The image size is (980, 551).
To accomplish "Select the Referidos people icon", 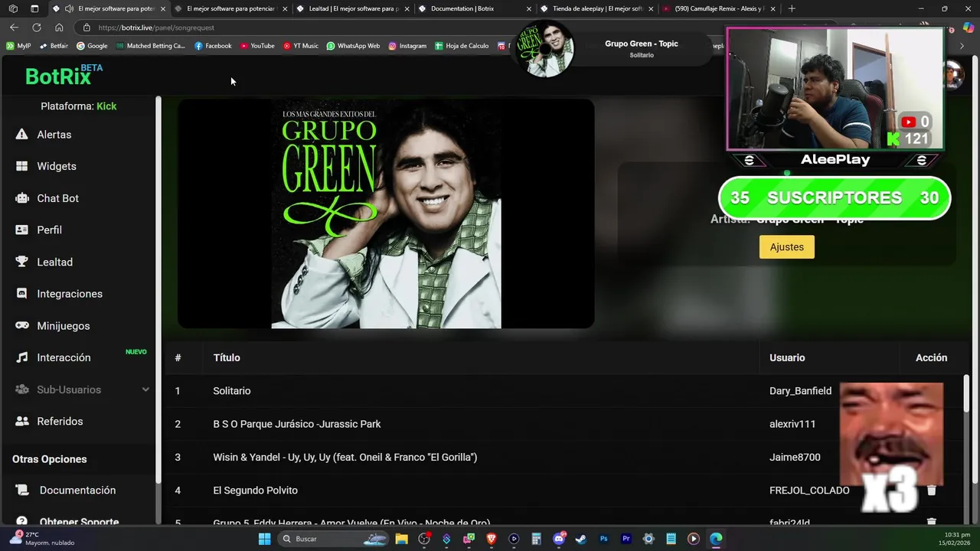I will coord(21,422).
